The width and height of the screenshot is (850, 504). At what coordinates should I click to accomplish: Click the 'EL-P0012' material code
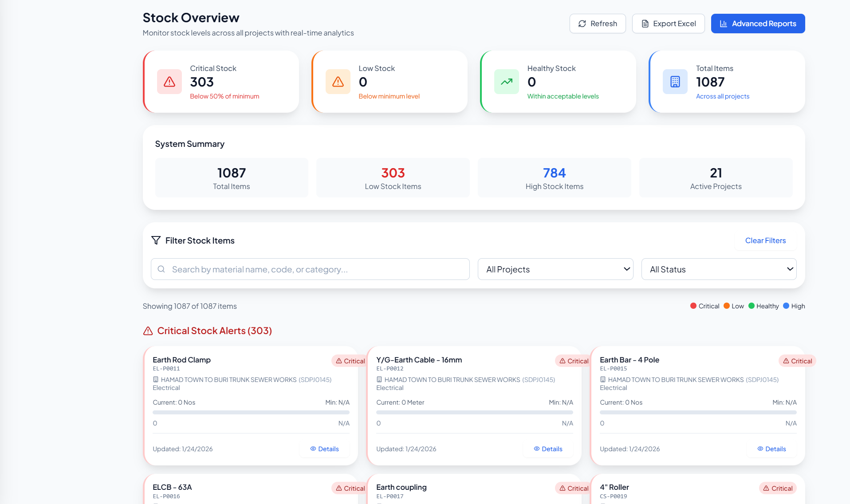(390, 369)
